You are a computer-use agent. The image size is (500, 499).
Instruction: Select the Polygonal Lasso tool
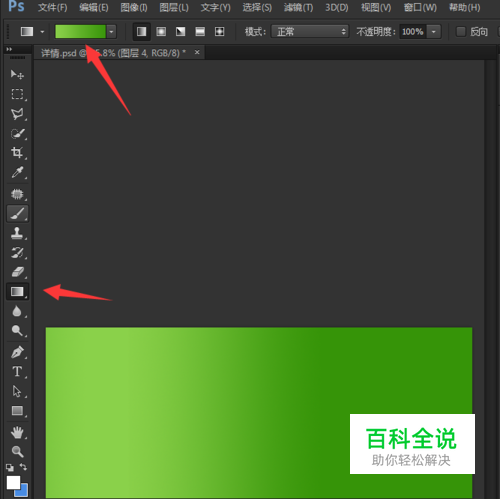pos(17,114)
